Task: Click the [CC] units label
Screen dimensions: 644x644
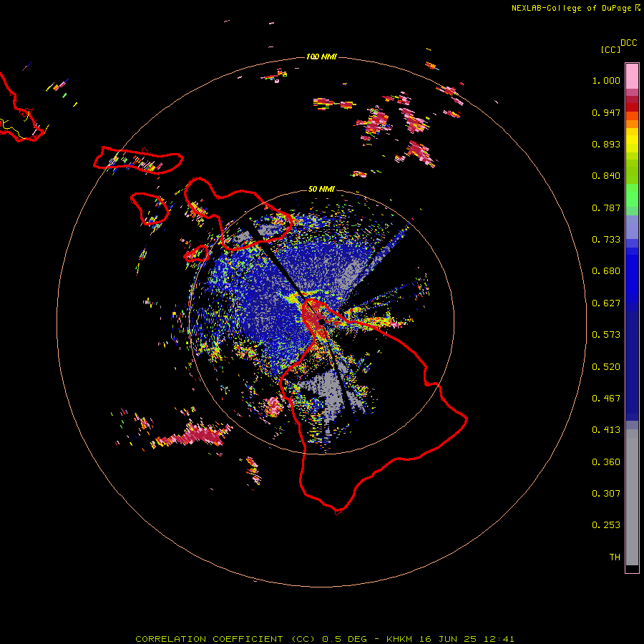Action: pos(610,49)
